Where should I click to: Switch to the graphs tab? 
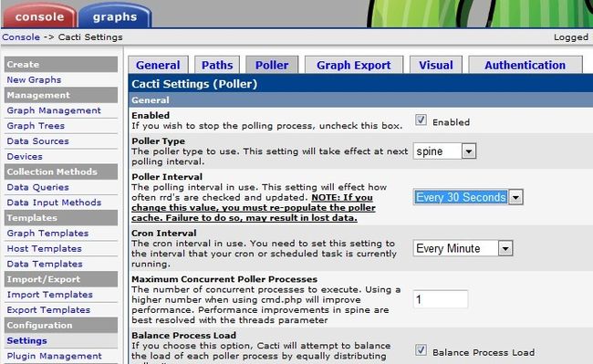[115, 16]
